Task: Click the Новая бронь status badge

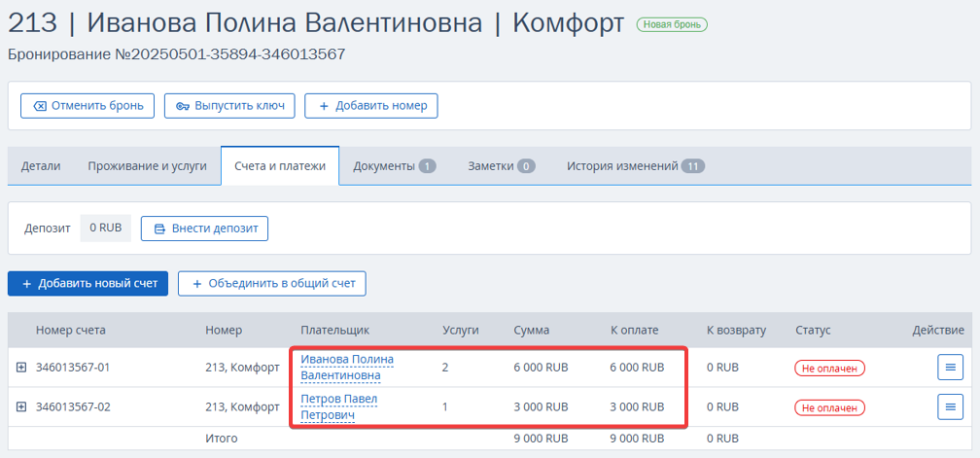Action: [672, 25]
